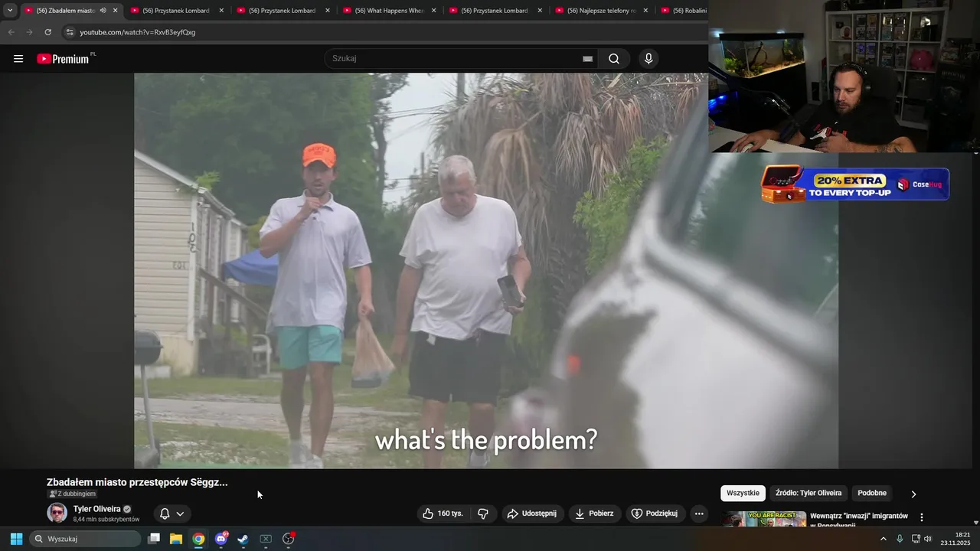The image size is (980, 551).
Task: Start voice search with the microphone
Action: pyautogui.click(x=648, y=59)
